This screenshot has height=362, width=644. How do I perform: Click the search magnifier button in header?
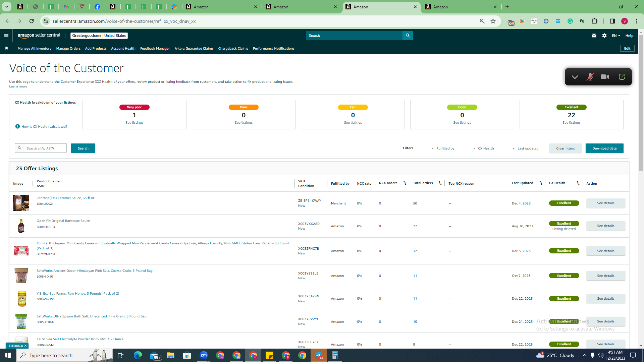[x=408, y=36]
